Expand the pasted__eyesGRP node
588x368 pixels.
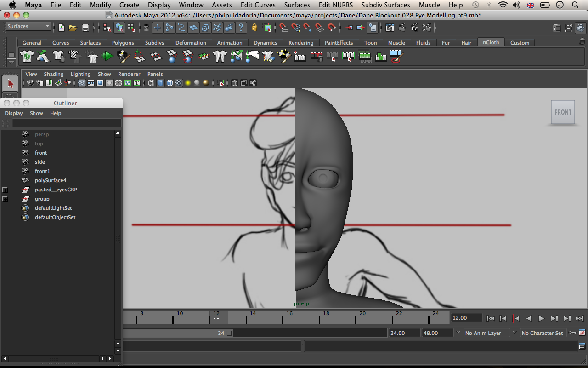click(x=5, y=190)
